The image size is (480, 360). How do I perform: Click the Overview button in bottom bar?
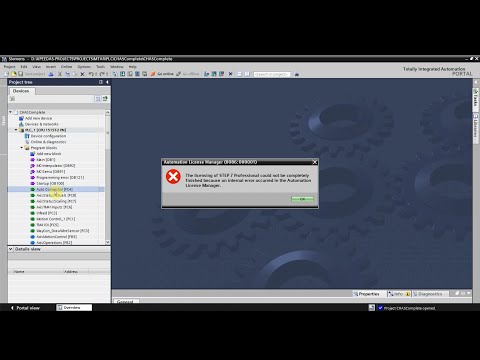(x=74, y=308)
